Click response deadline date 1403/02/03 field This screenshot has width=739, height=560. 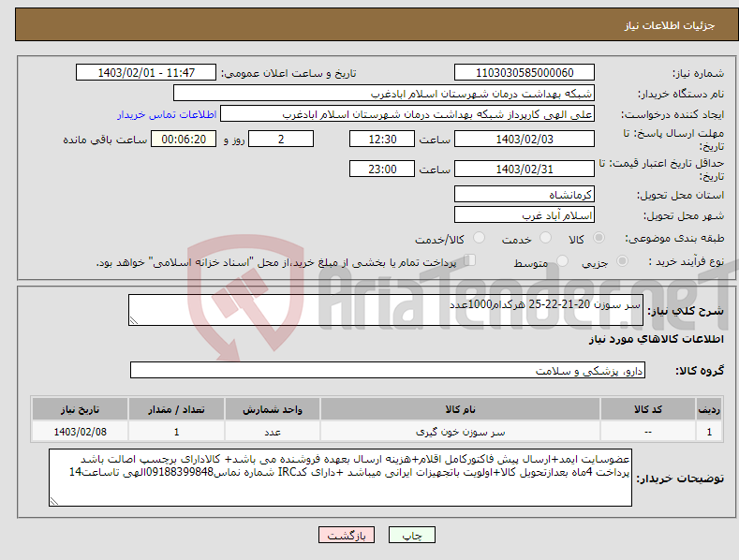point(525,139)
